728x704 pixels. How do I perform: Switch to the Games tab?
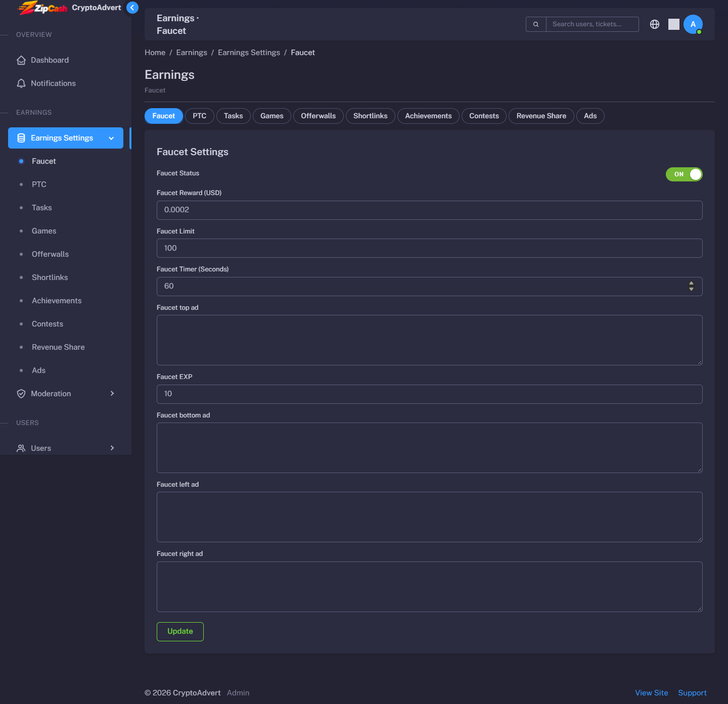point(272,116)
